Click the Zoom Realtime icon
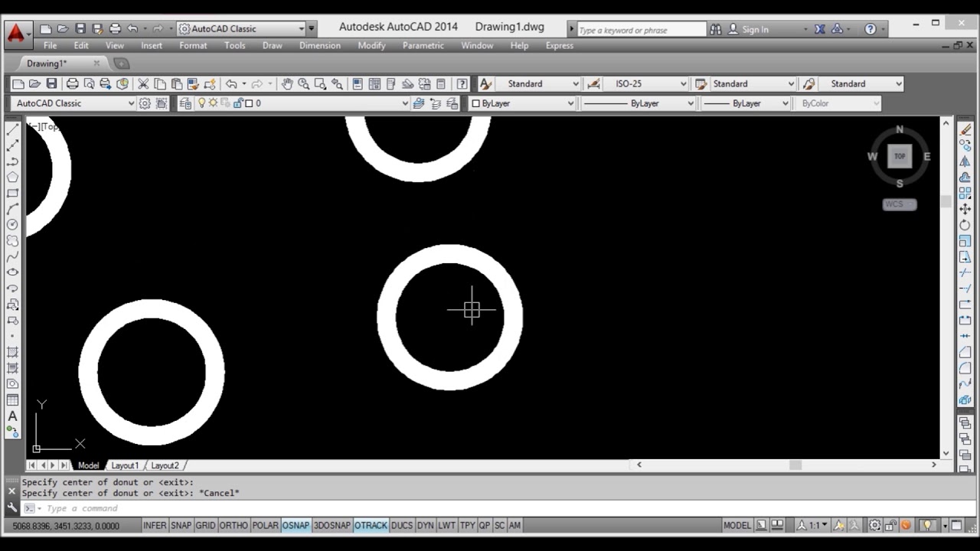 tap(304, 83)
